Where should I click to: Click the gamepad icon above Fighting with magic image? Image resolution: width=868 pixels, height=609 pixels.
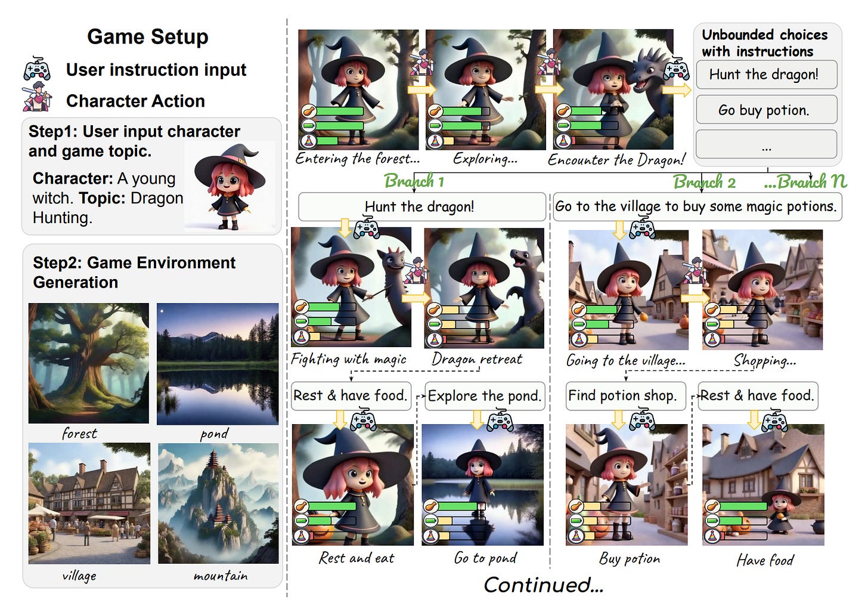click(365, 228)
